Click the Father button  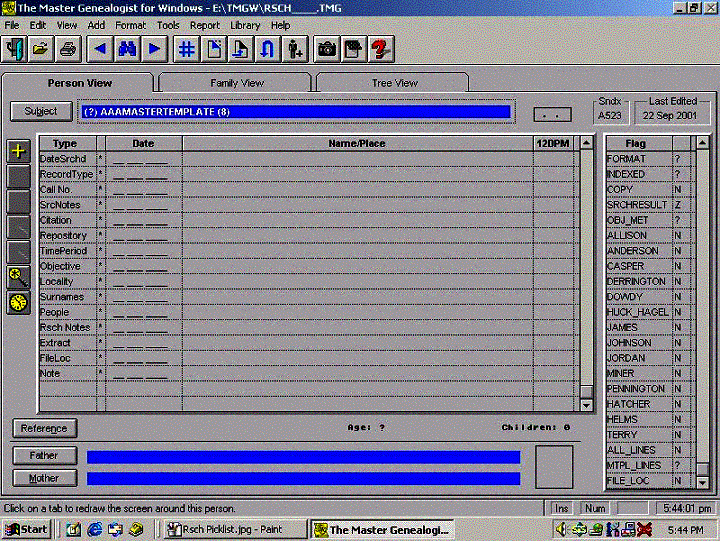pyautogui.click(x=44, y=456)
